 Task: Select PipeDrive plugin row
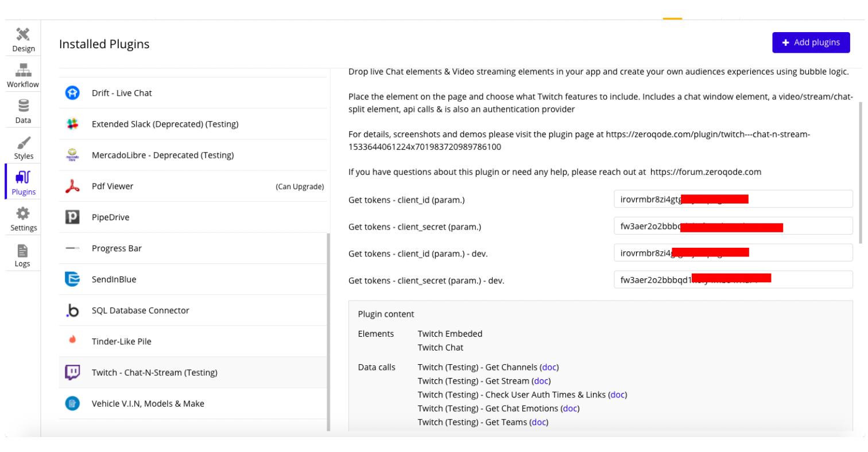[193, 217]
